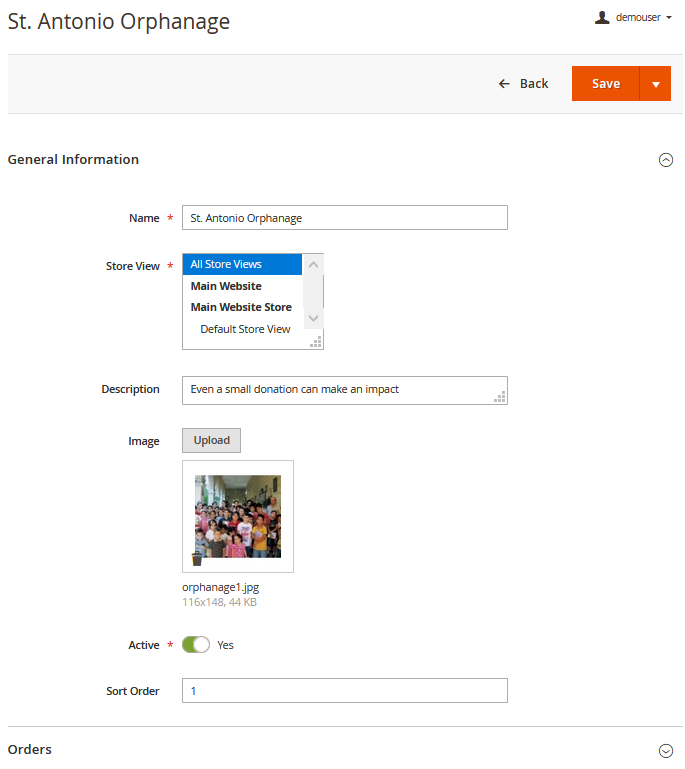Viewport: 685px width, 769px height.
Task: Open the Save button options arrow
Action: tap(655, 84)
